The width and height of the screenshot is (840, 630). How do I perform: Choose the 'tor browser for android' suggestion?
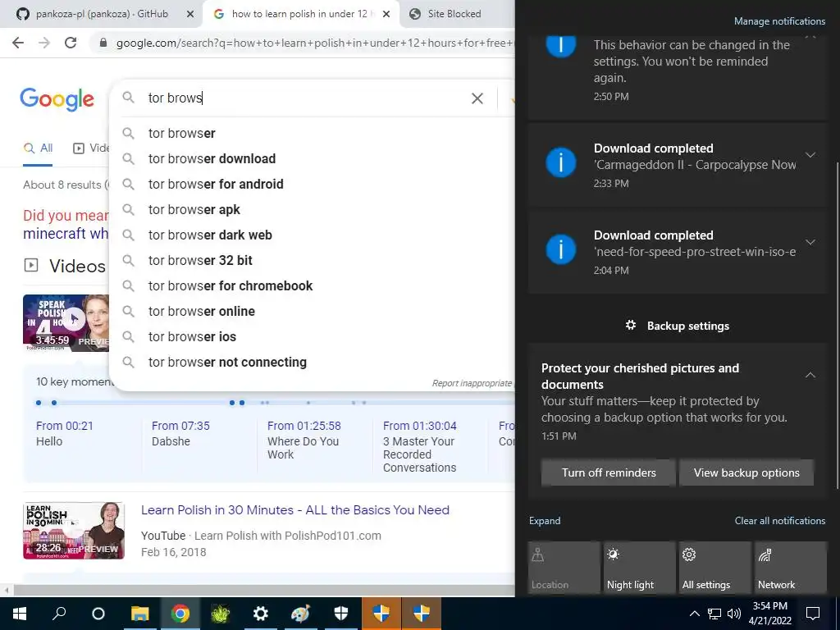[311, 185]
